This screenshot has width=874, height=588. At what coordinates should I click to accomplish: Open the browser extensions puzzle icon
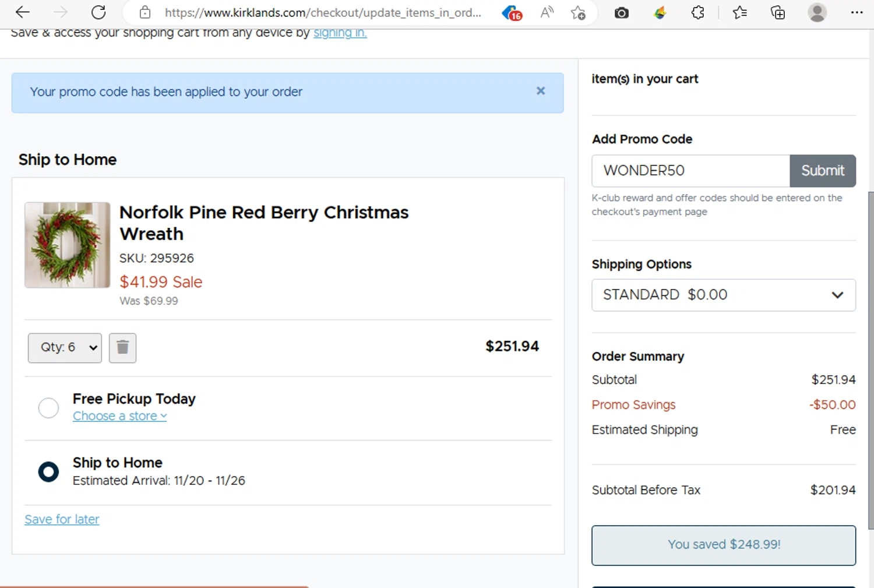[x=697, y=12]
